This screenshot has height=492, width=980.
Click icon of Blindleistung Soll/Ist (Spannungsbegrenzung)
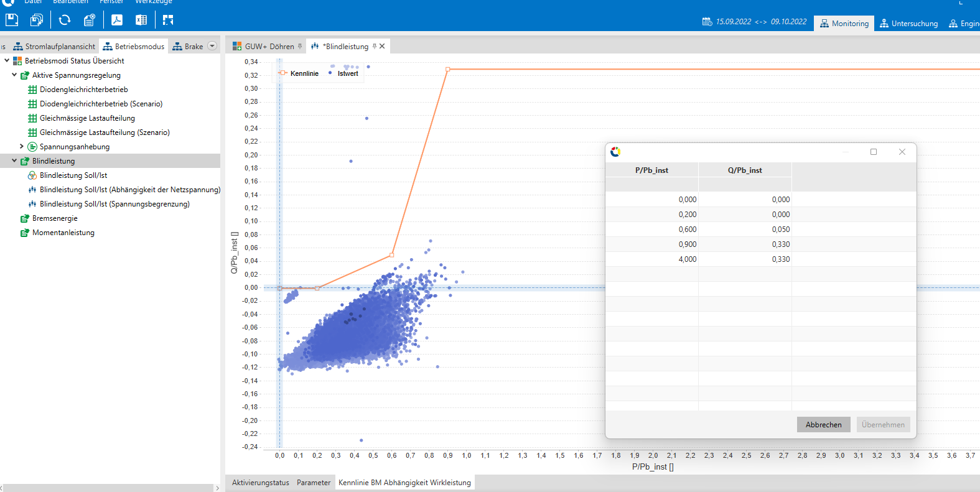[x=32, y=204]
